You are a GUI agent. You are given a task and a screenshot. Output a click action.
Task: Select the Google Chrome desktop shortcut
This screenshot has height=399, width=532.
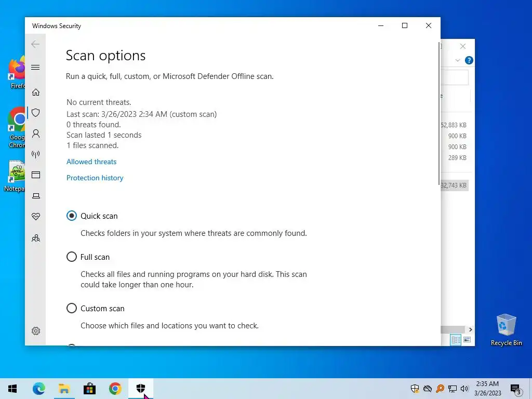point(16,128)
